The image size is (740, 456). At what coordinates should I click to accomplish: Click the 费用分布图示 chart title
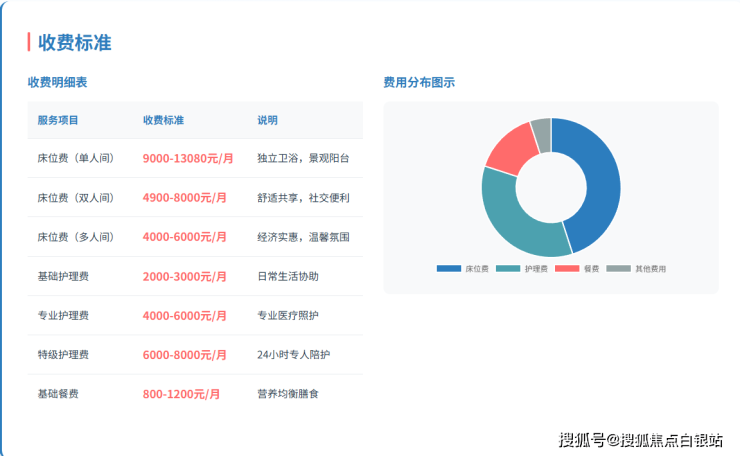(x=419, y=83)
